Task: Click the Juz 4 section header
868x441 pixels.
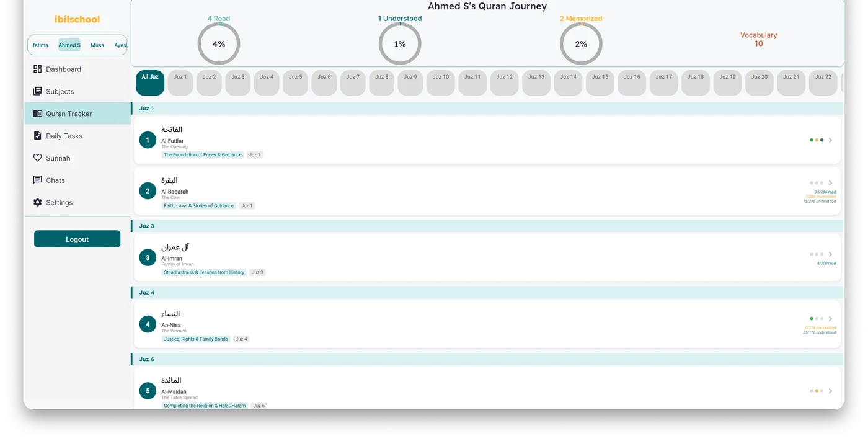Action: [487, 292]
